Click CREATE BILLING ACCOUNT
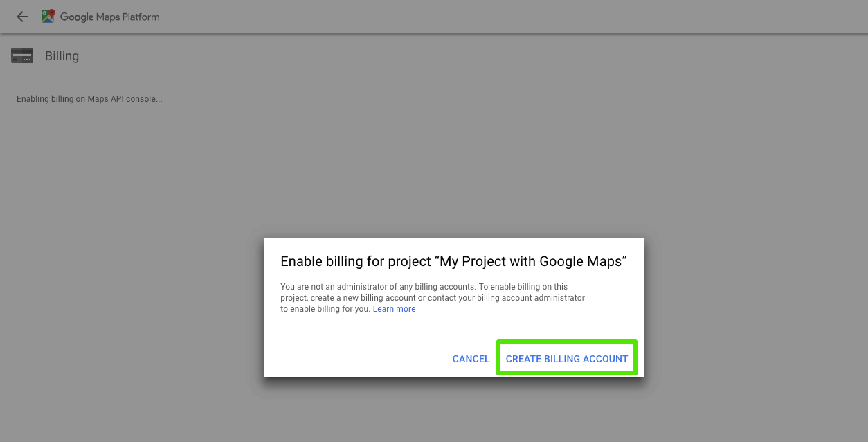The image size is (868, 442). (566, 358)
